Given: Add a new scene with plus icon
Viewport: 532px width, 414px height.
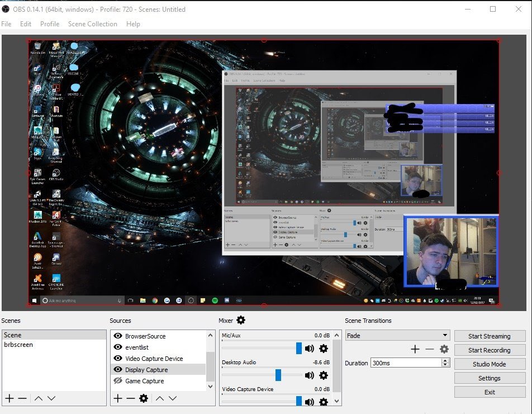Looking at the screenshot, I should (9, 398).
